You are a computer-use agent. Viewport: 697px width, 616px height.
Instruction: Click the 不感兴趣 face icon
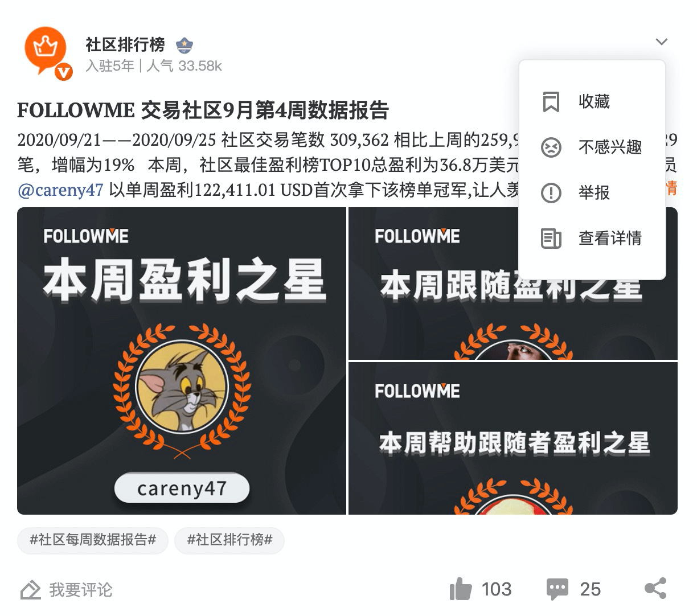tap(551, 147)
